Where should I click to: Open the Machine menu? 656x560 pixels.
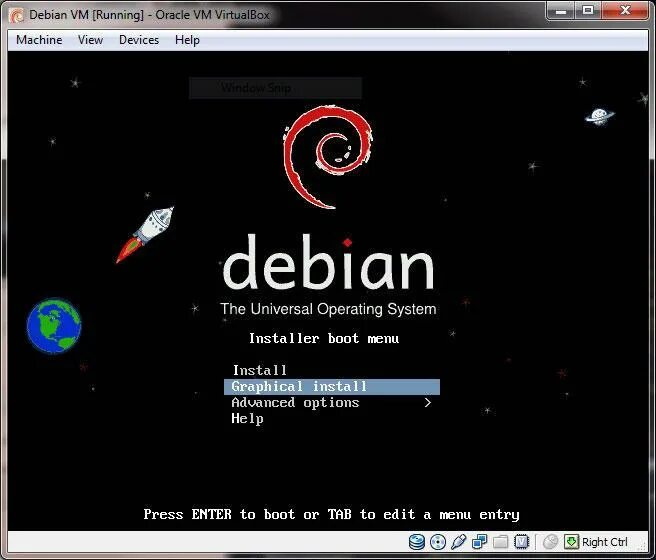[39, 40]
